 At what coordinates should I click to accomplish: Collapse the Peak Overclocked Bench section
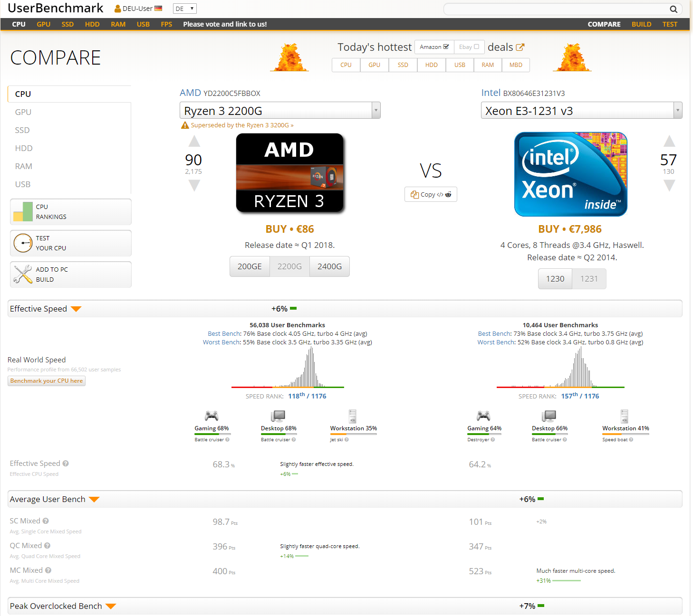click(111, 607)
